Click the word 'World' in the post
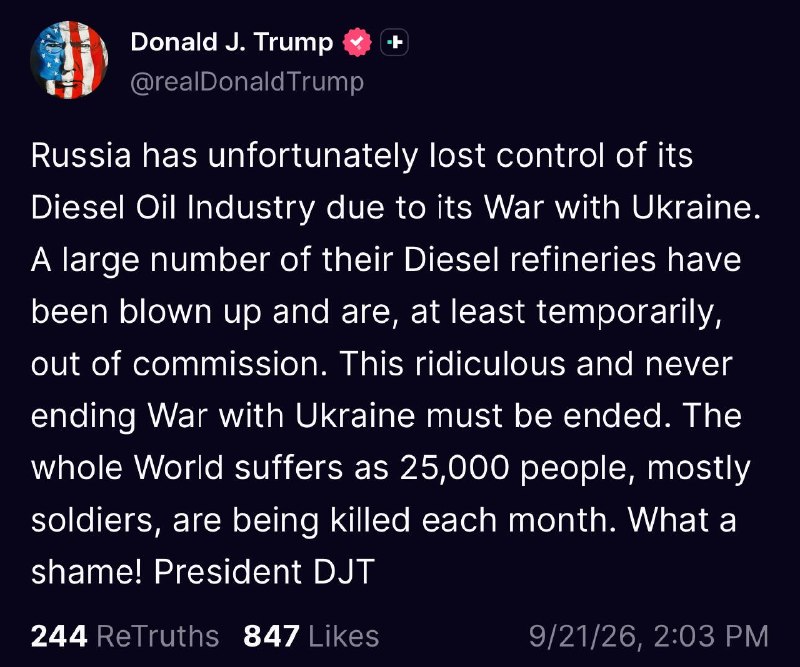Screen dimensions: 800x667 point(179,467)
